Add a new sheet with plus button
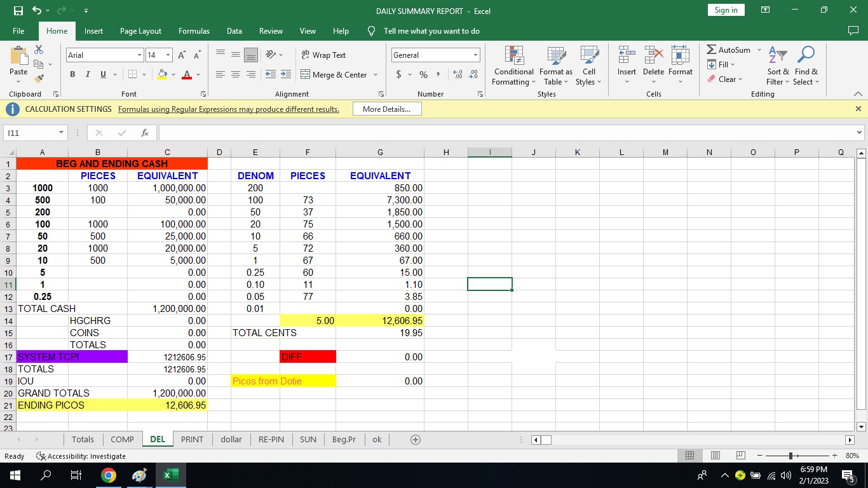The height and width of the screenshot is (488, 868). 416,439
